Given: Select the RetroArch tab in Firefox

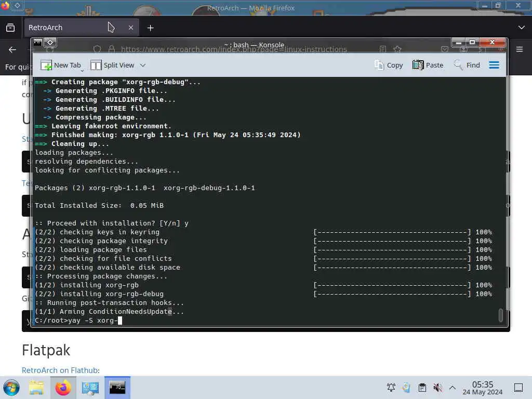Looking at the screenshot, I should [x=81, y=28].
